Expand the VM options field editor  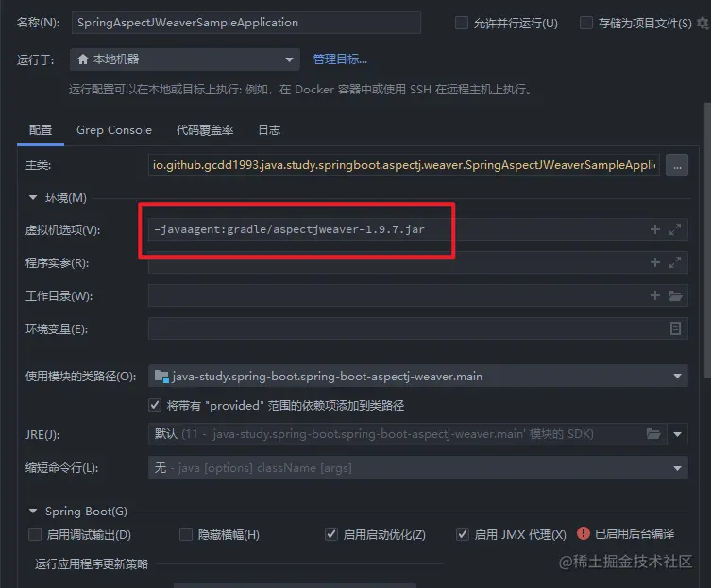coord(675,229)
